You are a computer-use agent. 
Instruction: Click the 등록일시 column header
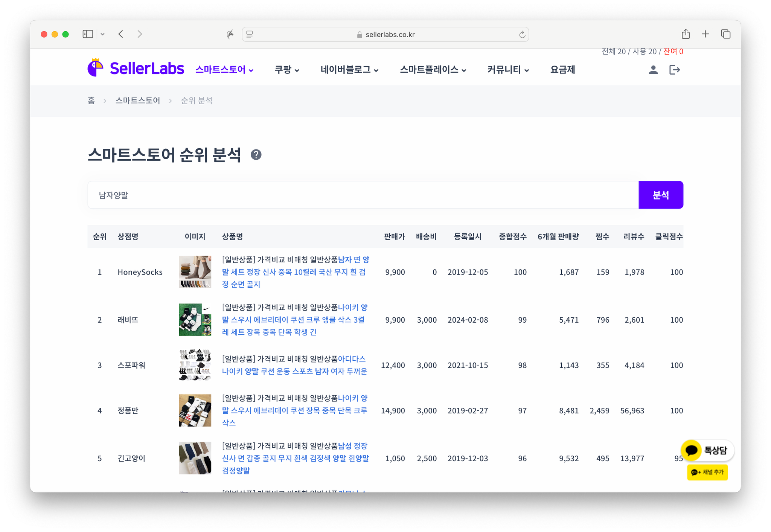point(468,236)
